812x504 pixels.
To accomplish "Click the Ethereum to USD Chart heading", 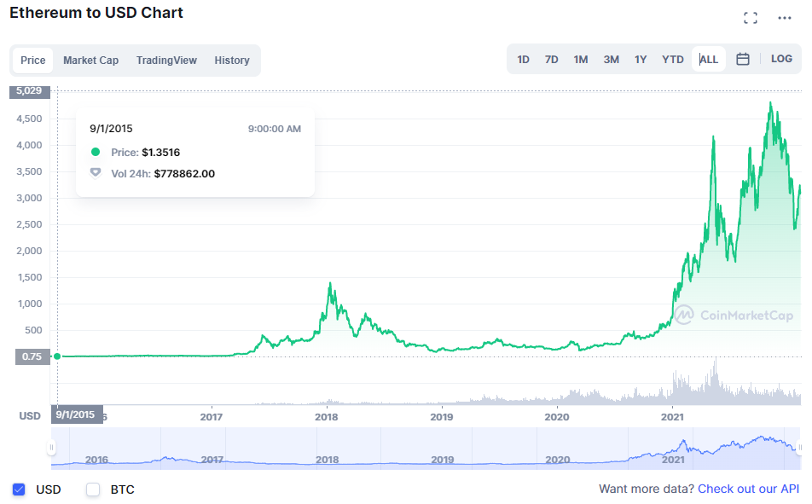I will point(96,13).
